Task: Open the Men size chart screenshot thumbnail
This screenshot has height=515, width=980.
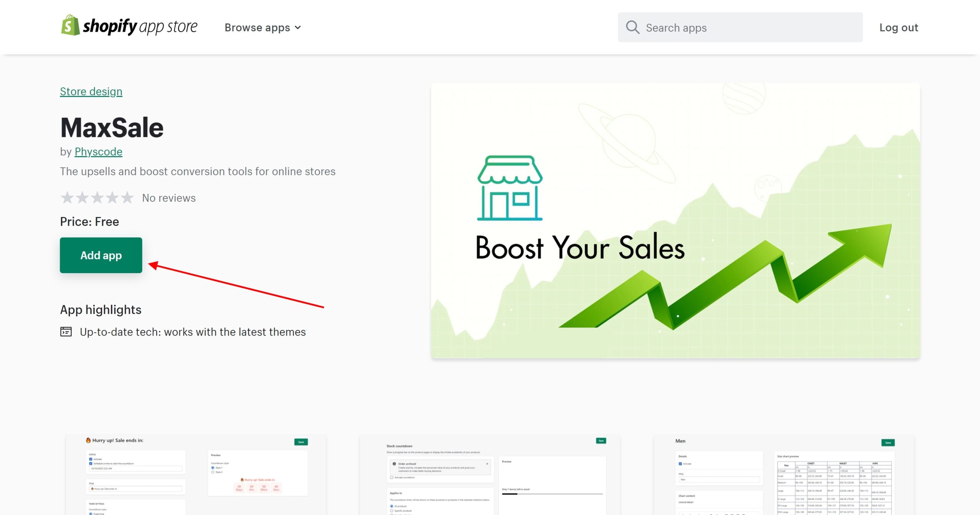Action: pyautogui.click(x=784, y=475)
